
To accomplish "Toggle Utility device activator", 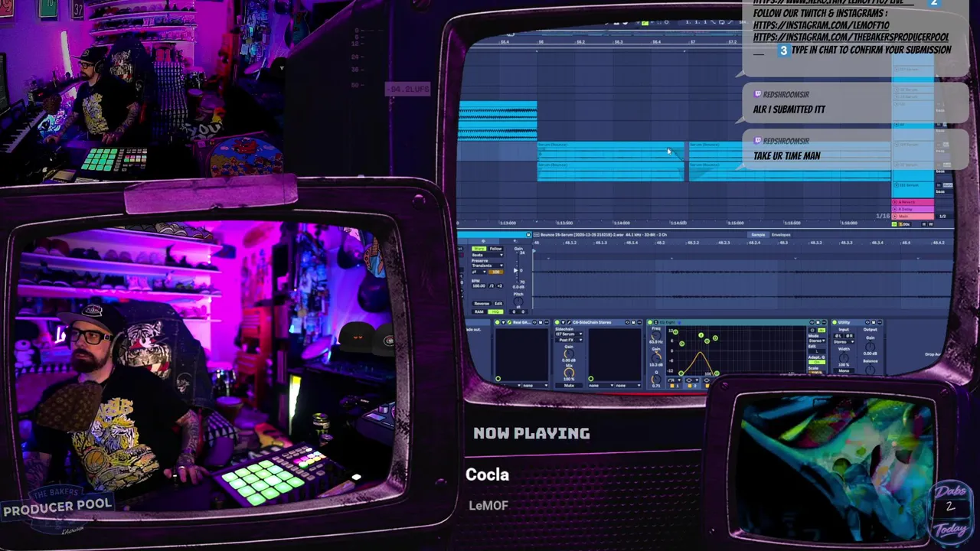I will coord(835,322).
